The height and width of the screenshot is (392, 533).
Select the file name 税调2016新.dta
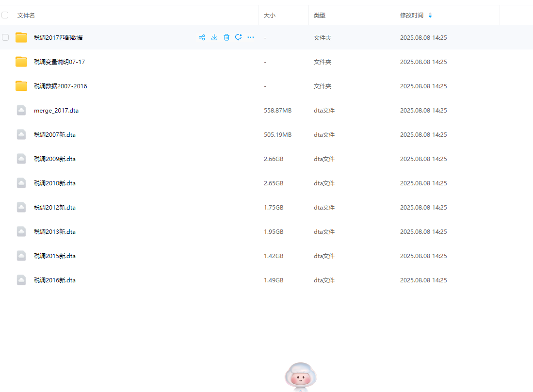55,280
